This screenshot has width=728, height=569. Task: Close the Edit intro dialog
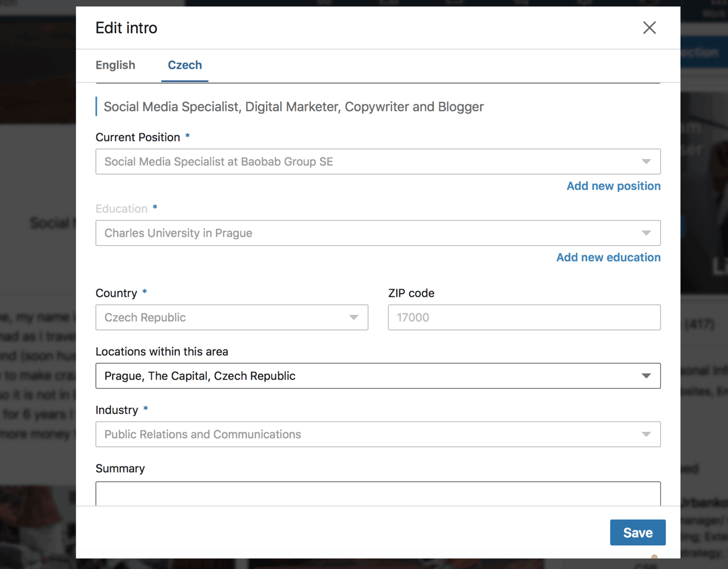[x=649, y=28]
